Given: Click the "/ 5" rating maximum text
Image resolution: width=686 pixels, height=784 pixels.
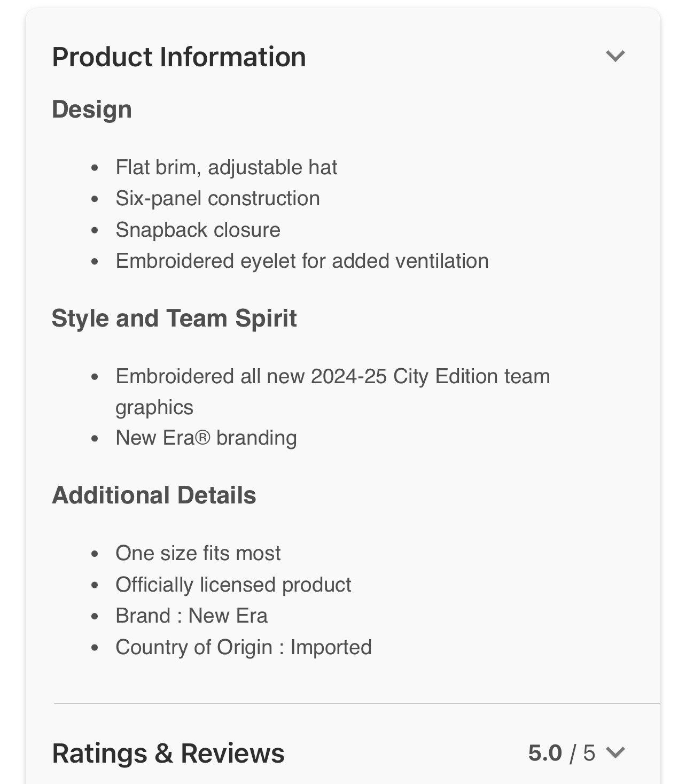Looking at the screenshot, I should [582, 753].
